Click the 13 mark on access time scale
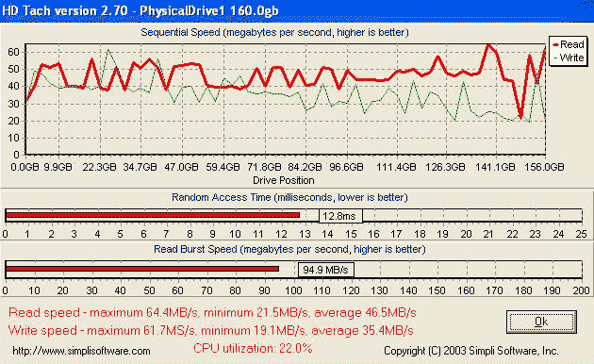 [x=305, y=234]
